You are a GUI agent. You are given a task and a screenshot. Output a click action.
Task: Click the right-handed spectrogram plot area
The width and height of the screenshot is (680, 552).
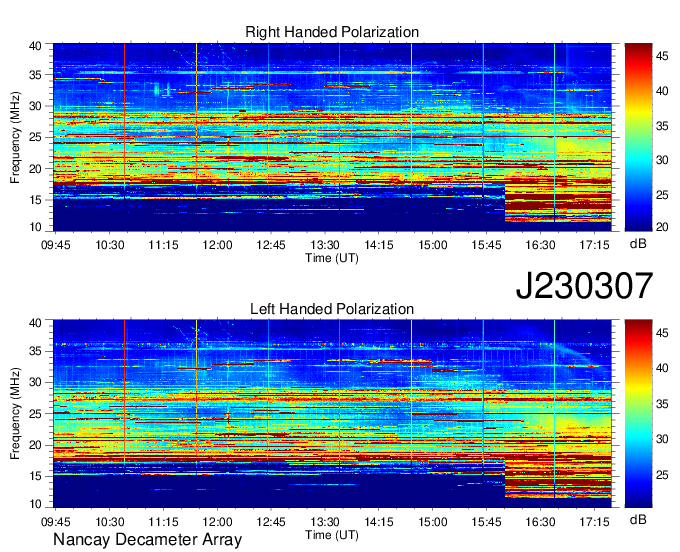pos(332,137)
